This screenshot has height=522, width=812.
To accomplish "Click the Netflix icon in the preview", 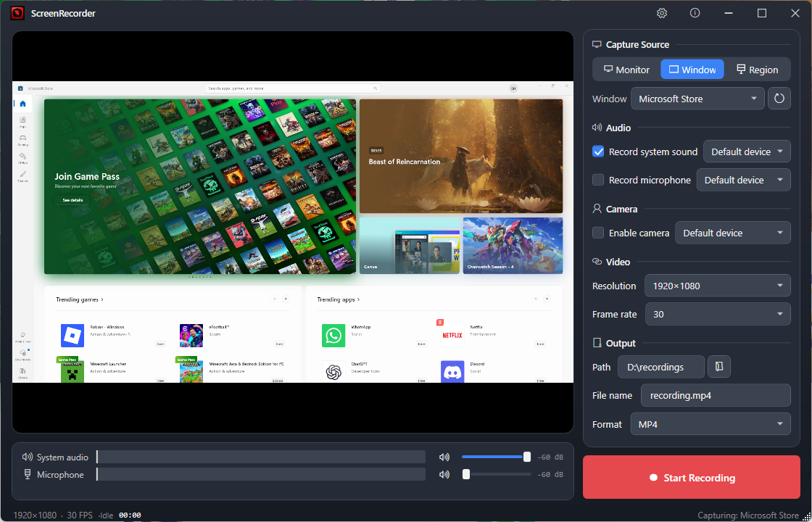I will point(452,336).
